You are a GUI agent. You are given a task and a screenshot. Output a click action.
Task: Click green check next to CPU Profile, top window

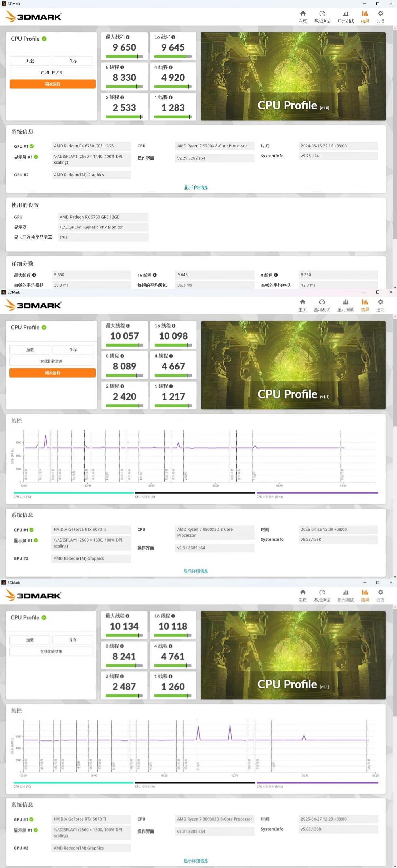44,39
